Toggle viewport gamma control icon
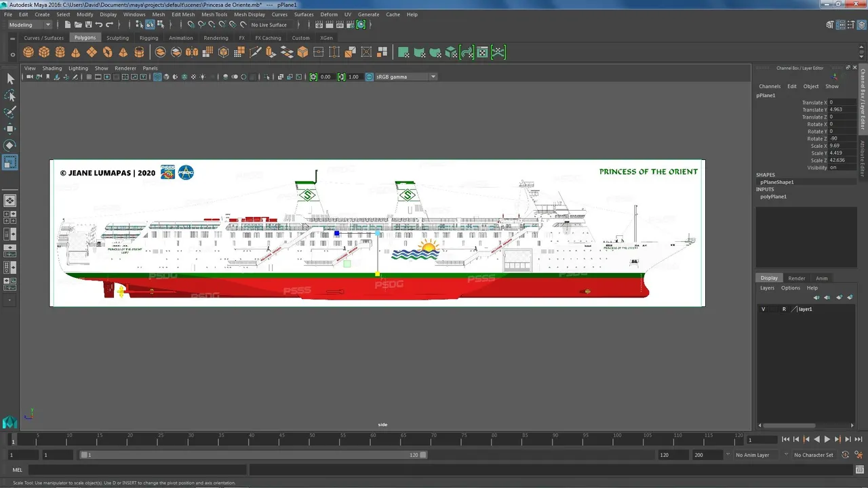 click(x=341, y=77)
